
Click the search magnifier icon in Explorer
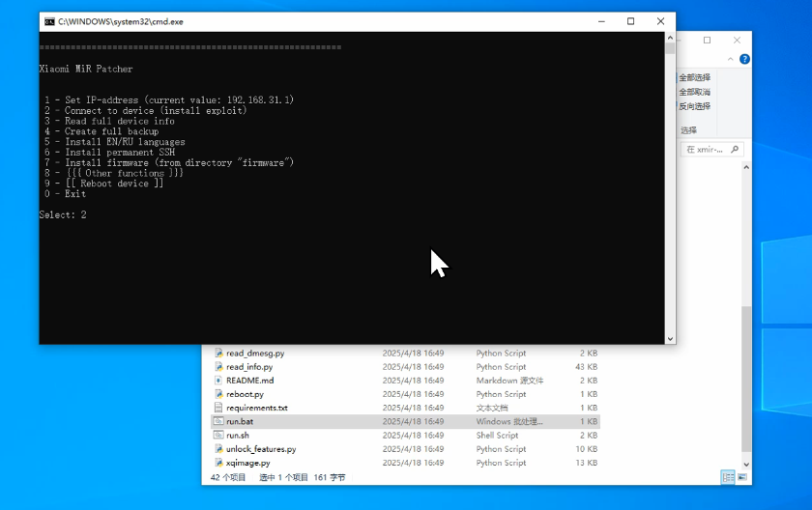point(735,150)
